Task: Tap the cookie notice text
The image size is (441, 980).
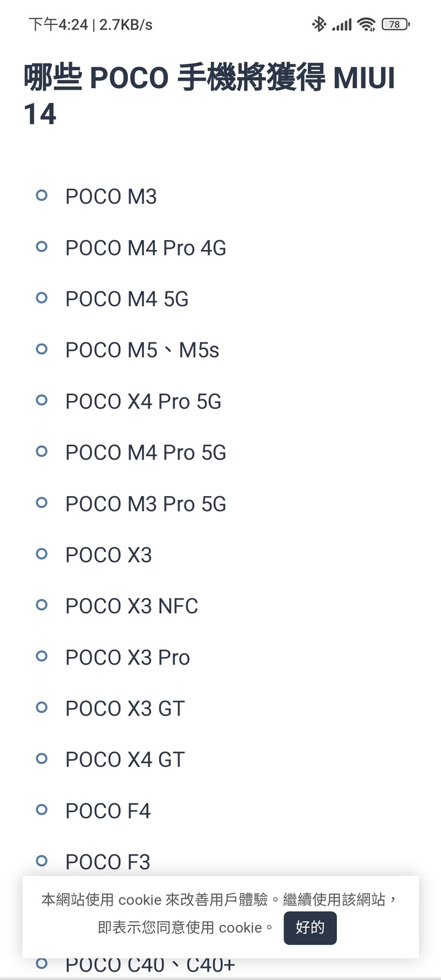Action: (x=219, y=913)
